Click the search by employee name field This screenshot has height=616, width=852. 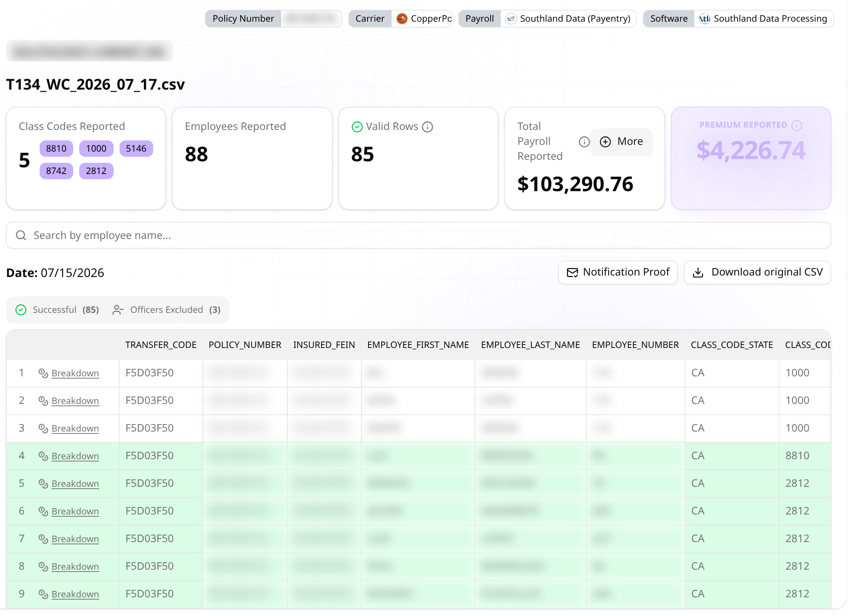[418, 235]
